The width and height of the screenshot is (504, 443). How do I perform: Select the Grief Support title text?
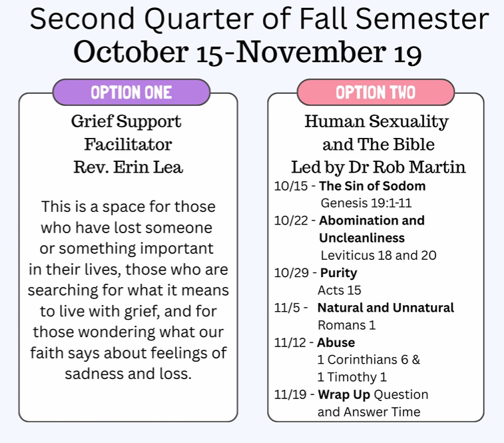point(126,122)
